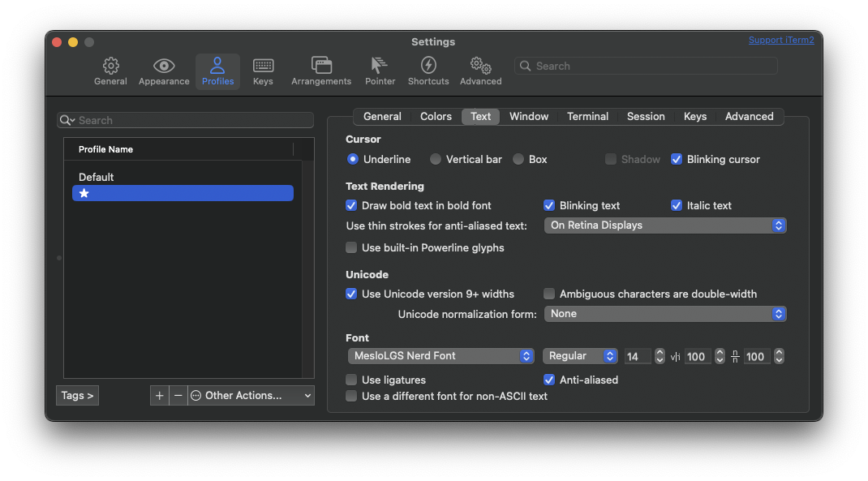The width and height of the screenshot is (868, 481).
Task: Open the Arrangements windows icon
Action: point(321,66)
